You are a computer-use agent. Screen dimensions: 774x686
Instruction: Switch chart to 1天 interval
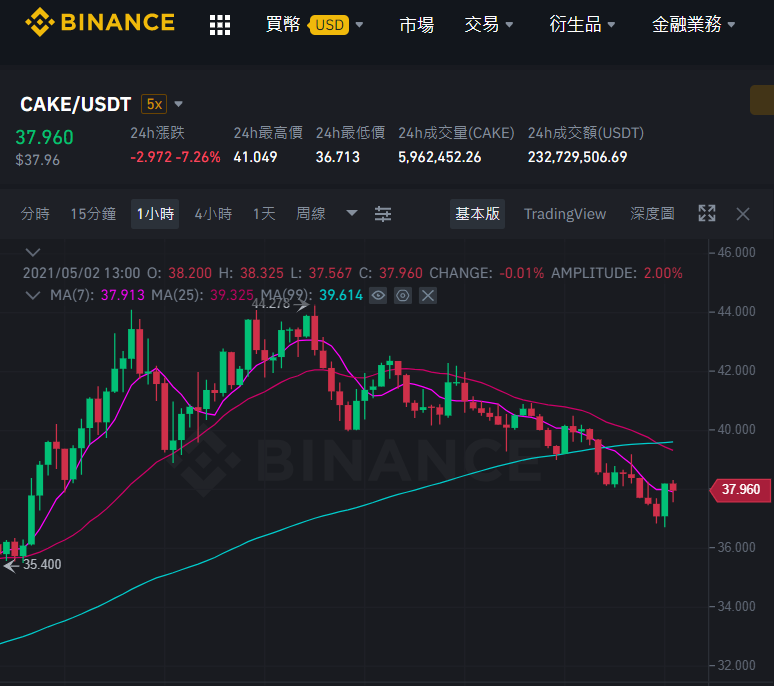click(264, 214)
